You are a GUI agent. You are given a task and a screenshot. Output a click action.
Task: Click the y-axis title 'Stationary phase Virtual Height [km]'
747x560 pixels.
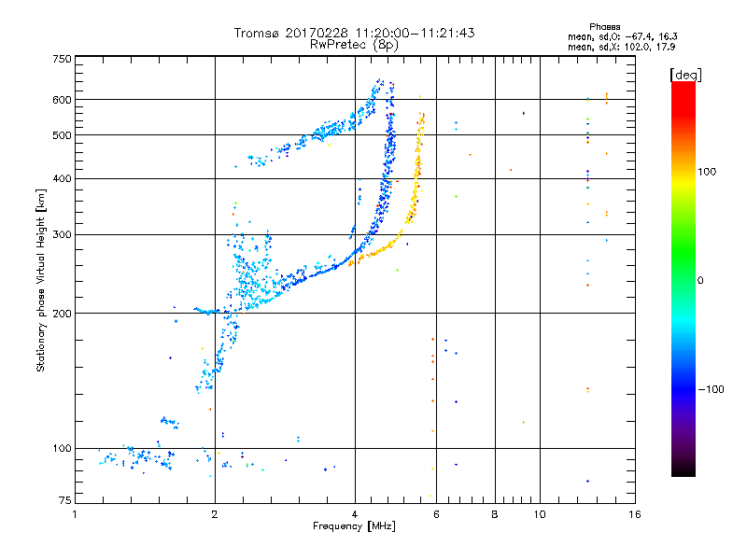point(40,280)
